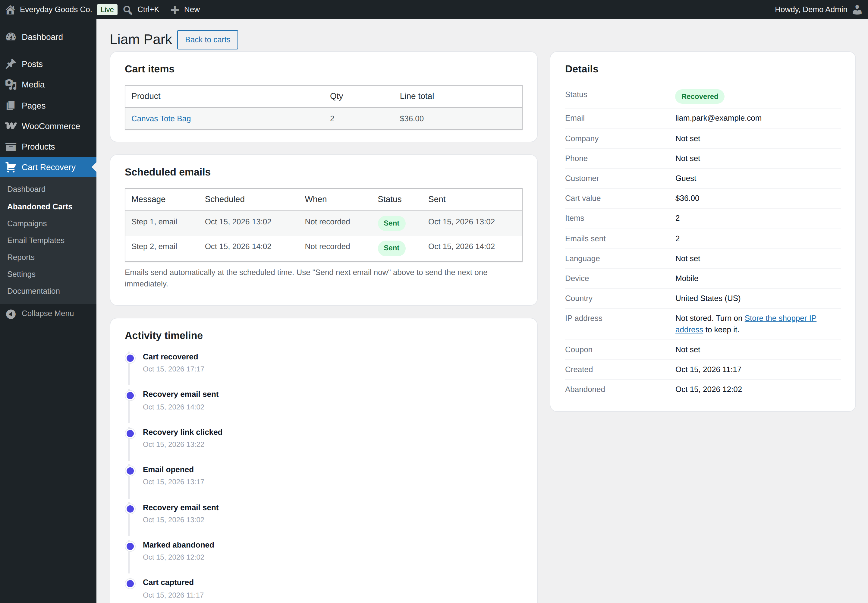The image size is (868, 603).
Task: Click the Cart Recovery shopping cart icon
Action: [11, 167]
